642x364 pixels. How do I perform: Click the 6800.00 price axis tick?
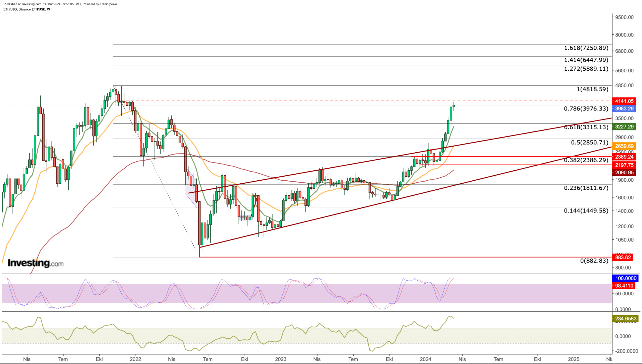[x=624, y=51]
